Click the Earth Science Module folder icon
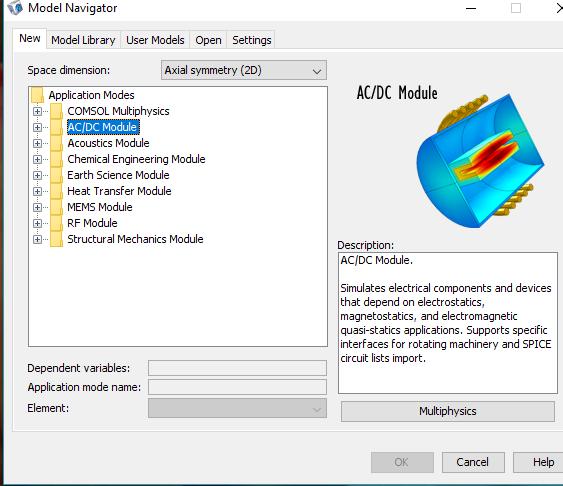Viewport: 563px width, 486px height. click(56, 175)
